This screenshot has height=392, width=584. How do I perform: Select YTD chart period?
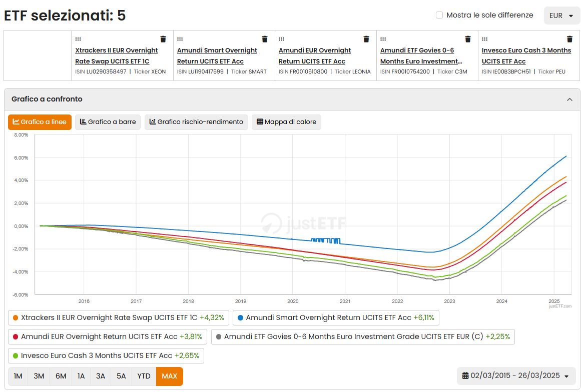click(144, 376)
